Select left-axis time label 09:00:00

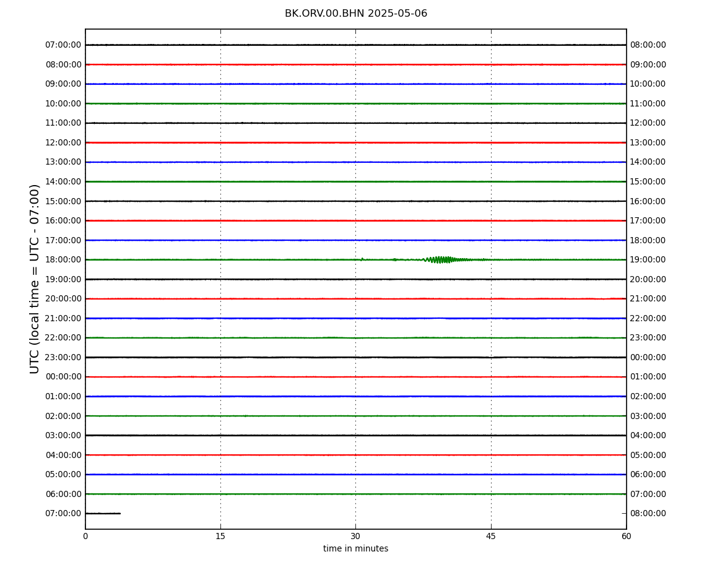click(x=63, y=84)
